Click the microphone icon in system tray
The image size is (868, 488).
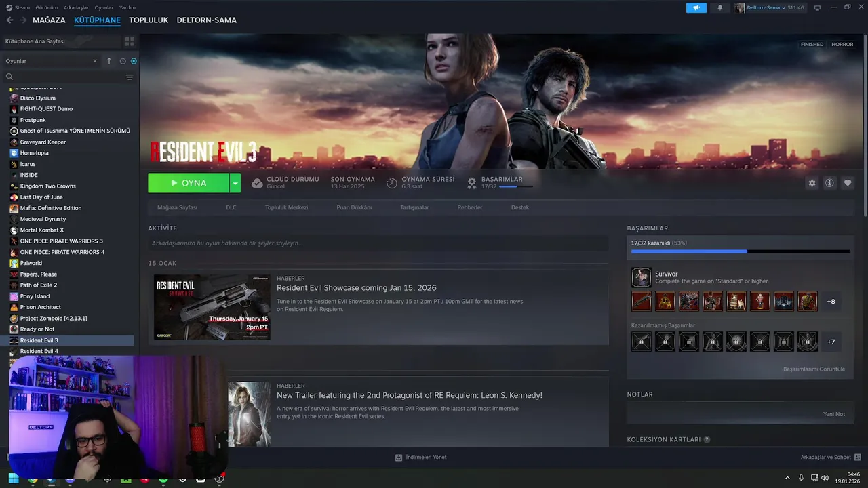(x=802, y=478)
